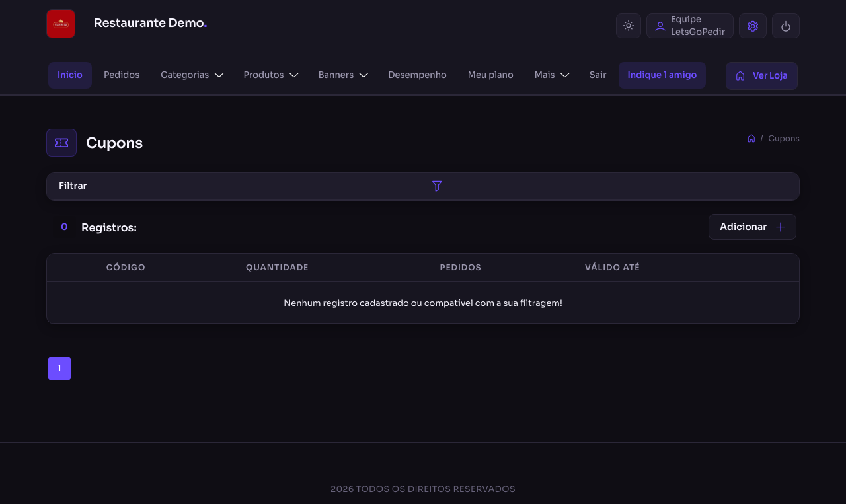Click the breadcrumb home icon
This screenshot has height=504, width=846.
(751, 139)
